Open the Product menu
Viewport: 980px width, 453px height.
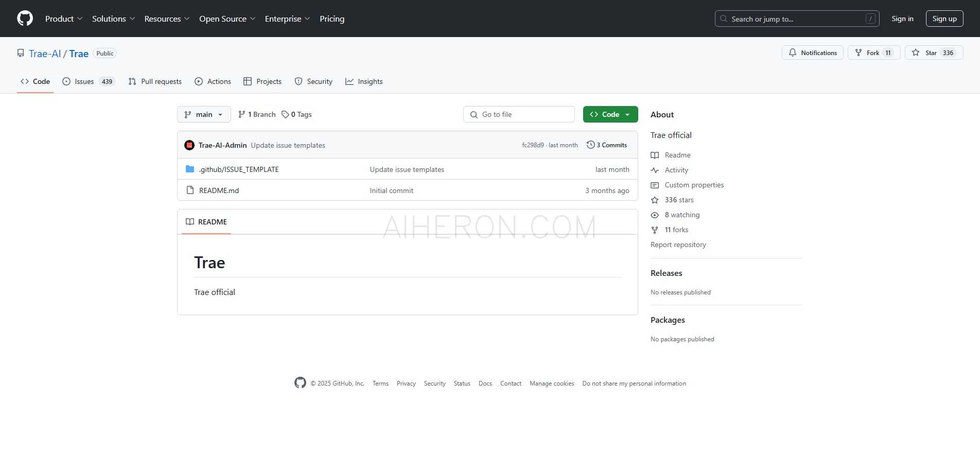click(x=64, y=19)
